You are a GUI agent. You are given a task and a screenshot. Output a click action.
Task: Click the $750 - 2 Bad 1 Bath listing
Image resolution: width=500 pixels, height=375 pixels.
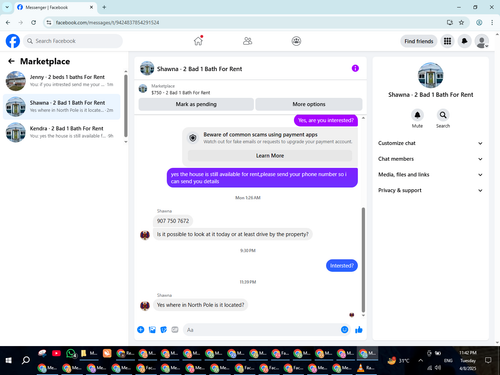click(181, 92)
